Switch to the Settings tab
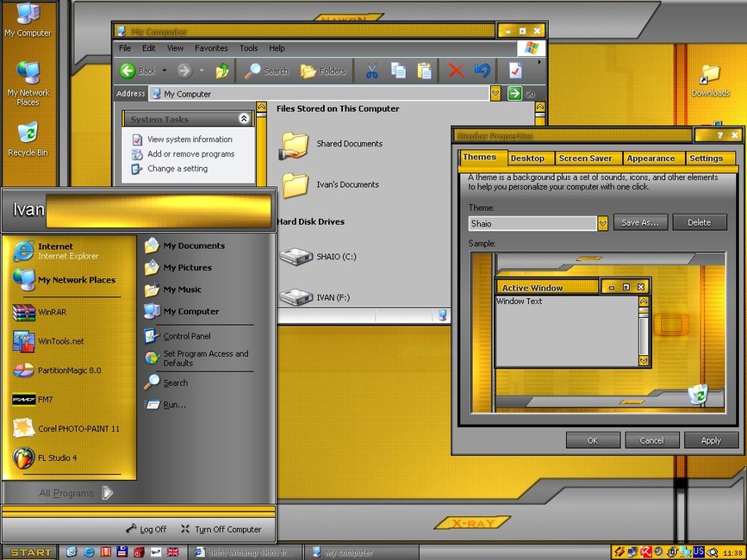Viewport: 747px width, 560px height. (x=706, y=159)
